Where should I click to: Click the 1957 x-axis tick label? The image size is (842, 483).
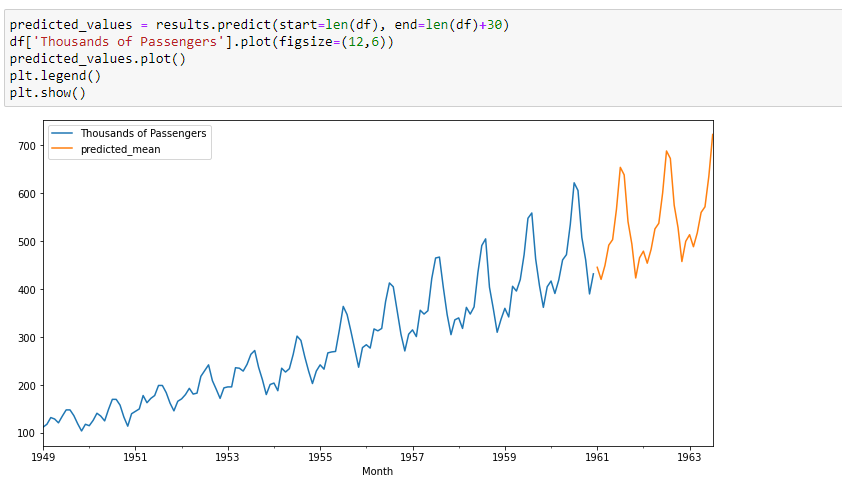(412, 457)
